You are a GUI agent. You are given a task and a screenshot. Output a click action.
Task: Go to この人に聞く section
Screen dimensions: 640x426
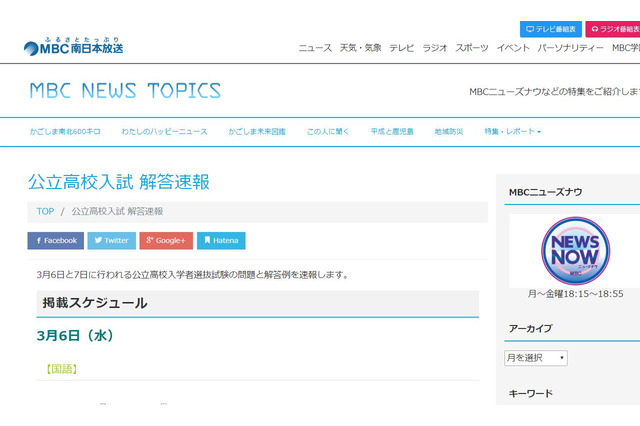328,131
